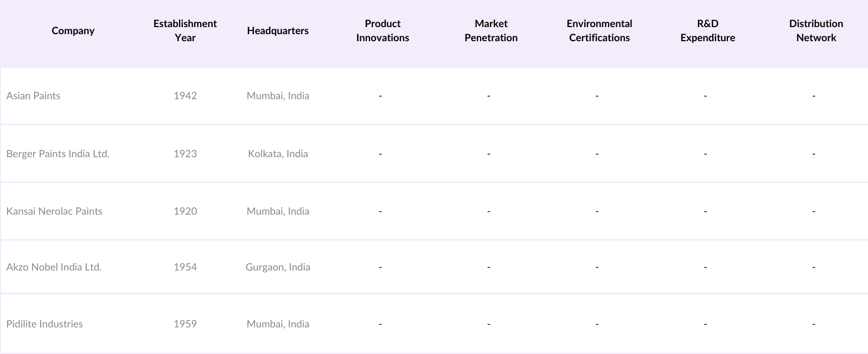Select the R&D Expenditure header
Screen dimensions: 868x354
[707, 31]
